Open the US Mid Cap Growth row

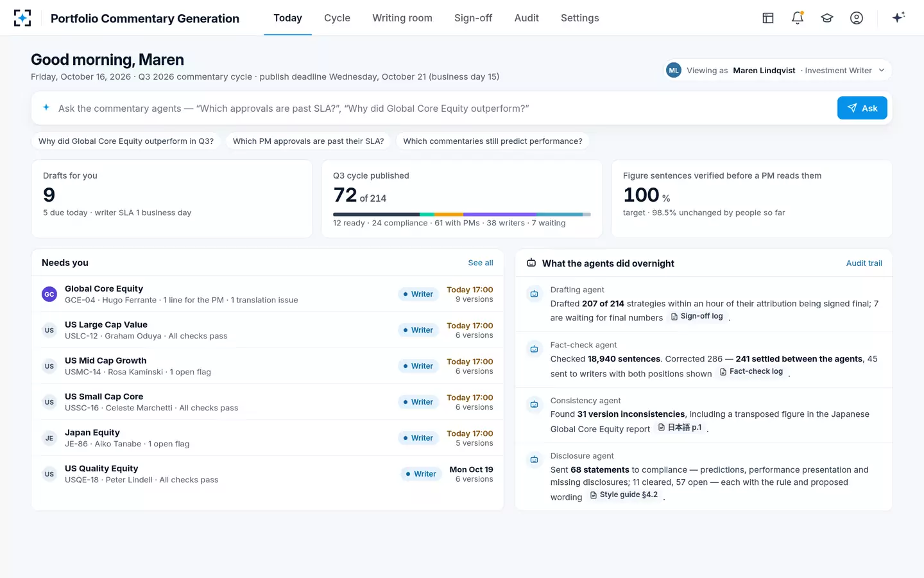pyautogui.click(x=268, y=366)
